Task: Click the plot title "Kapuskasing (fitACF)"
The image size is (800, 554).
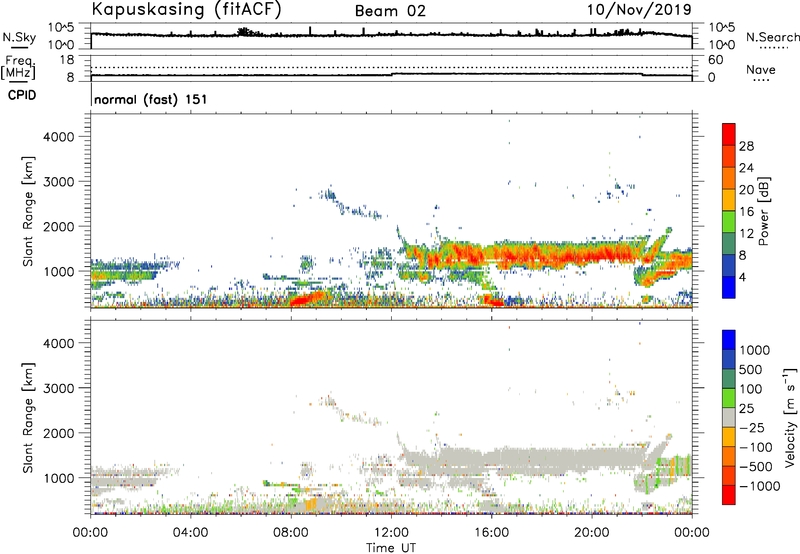Action: pos(186,9)
